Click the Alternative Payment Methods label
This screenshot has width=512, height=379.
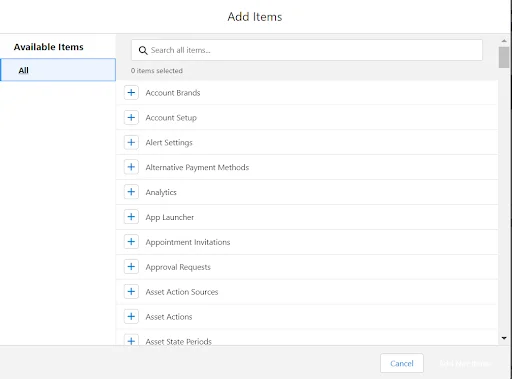pyautogui.click(x=197, y=167)
